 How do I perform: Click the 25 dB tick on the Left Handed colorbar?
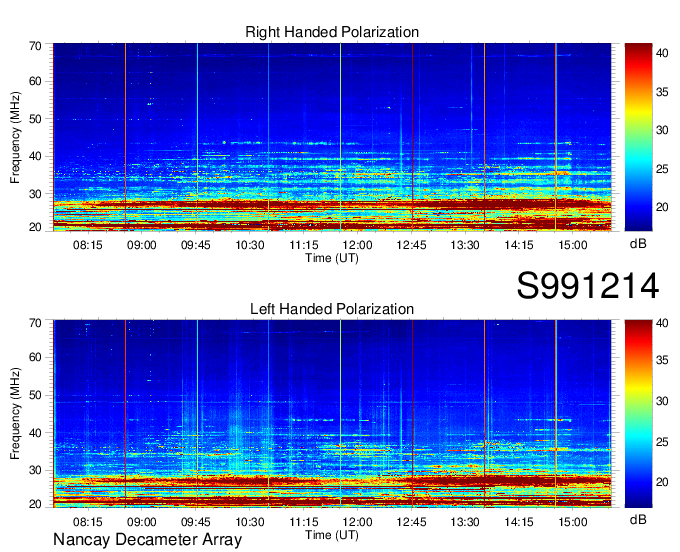(x=662, y=442)
